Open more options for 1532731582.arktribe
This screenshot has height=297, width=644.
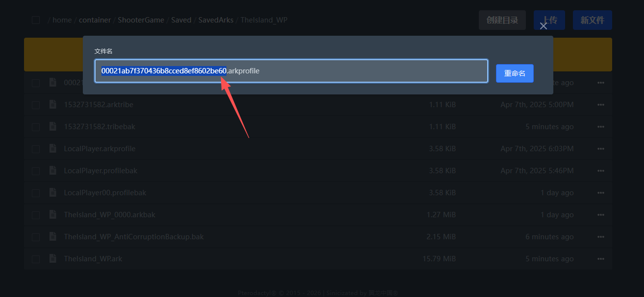[x=601, y=105]
